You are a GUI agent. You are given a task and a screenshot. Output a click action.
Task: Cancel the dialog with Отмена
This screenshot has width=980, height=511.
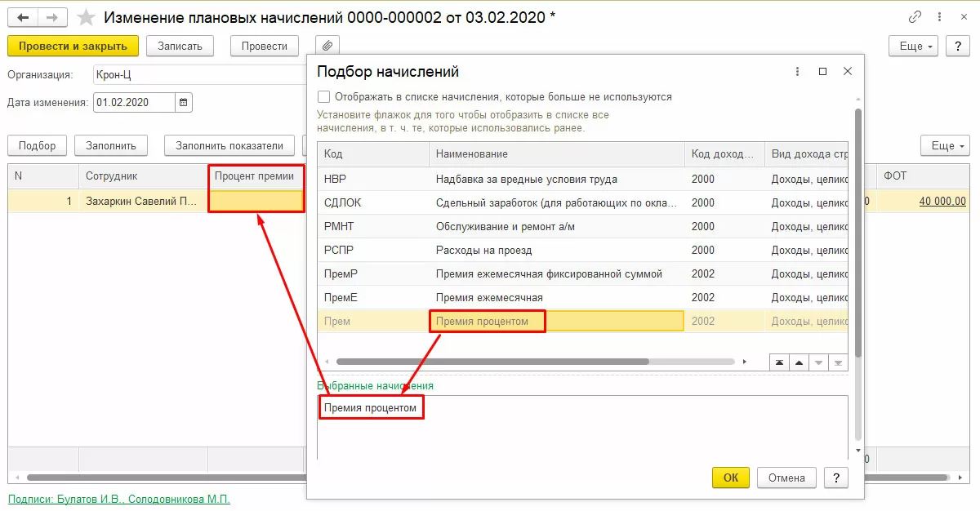click(787, 478)
